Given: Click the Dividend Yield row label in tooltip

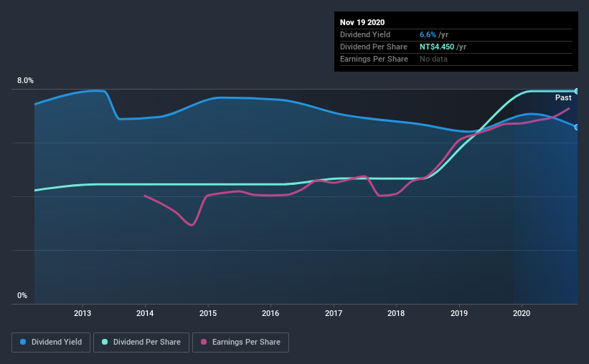Looking at the screenshot, I should click(365, 34).
